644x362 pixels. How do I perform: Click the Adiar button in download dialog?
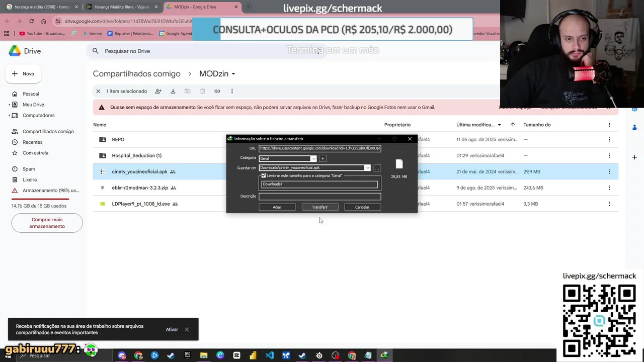(277, 207)
